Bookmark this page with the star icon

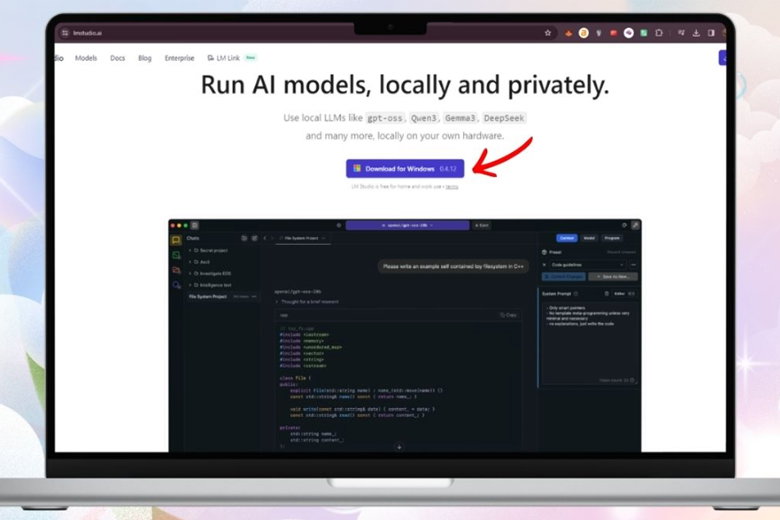pos(548,33)
